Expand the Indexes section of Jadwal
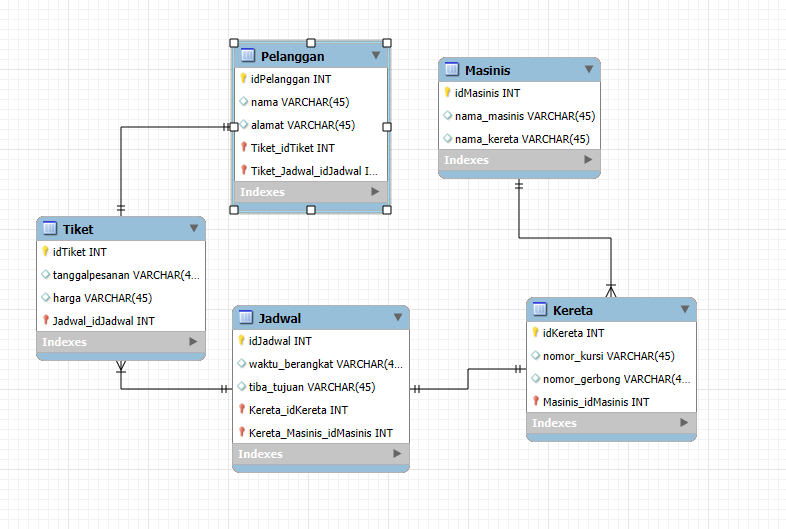Screen dimensions: 786x529 click(397, 453)
